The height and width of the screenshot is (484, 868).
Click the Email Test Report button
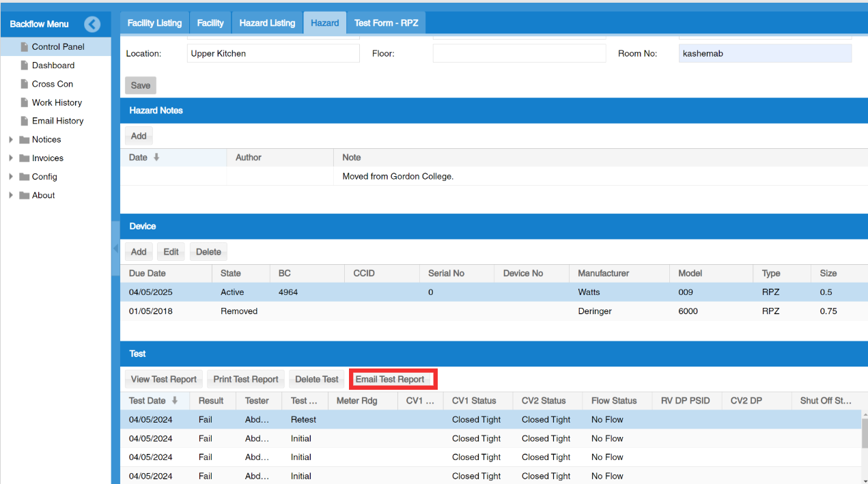[390, 379]
